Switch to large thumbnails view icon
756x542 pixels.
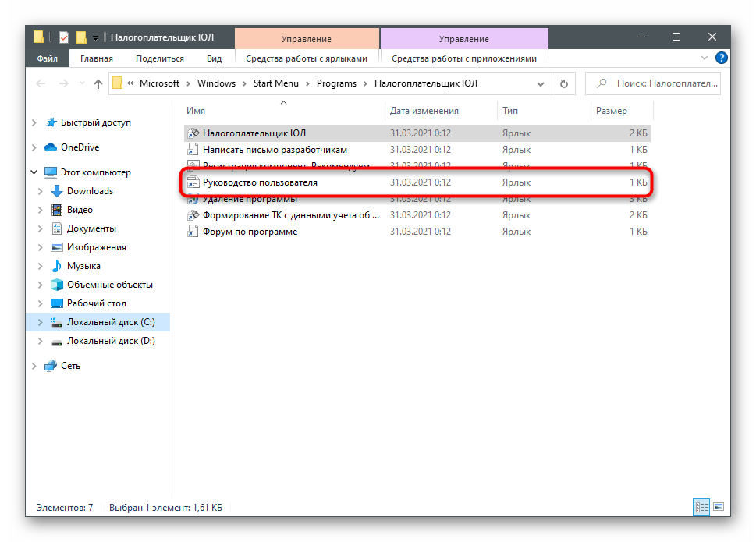pos(719,507)
